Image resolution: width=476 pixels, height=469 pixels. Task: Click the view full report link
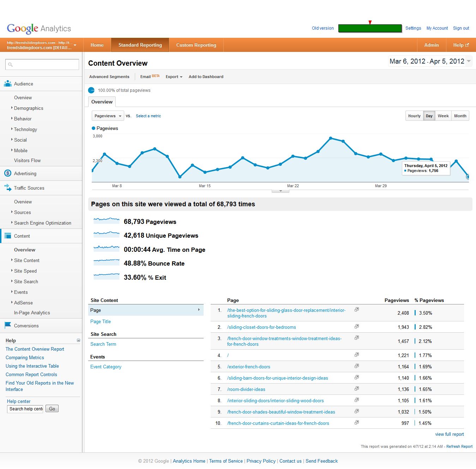(x=450, y=434)
